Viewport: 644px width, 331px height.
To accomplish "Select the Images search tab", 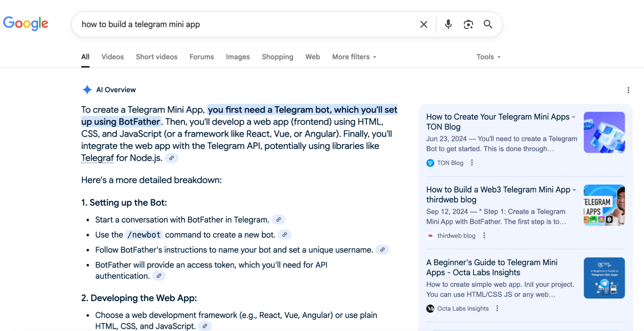I will (x=238, y=57).
